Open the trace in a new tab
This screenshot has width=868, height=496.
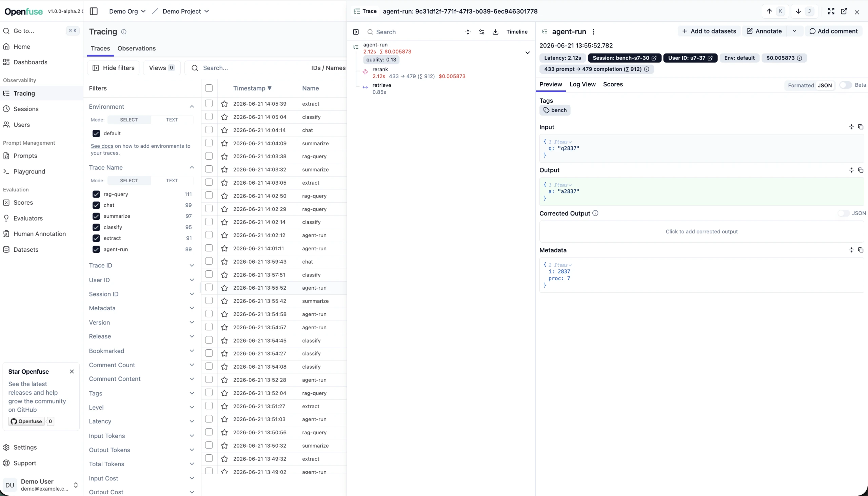point(844,11)
